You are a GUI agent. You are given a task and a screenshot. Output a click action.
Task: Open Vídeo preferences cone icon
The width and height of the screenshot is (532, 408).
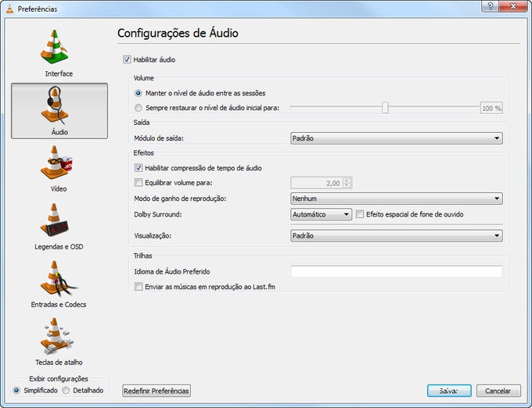[56, 163]
